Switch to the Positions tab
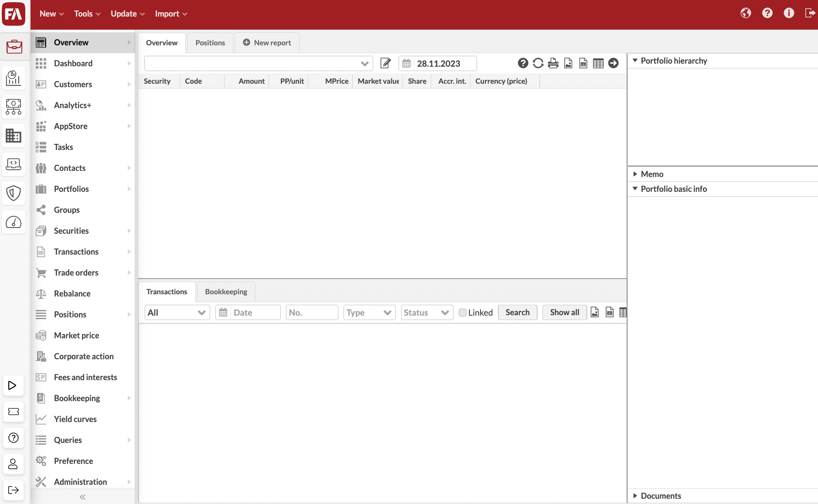 point(210,43)
